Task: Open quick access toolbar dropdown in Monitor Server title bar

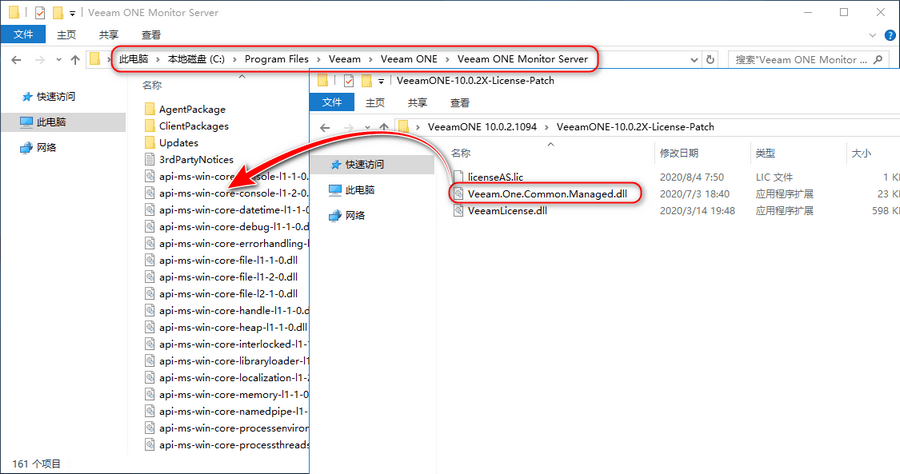Action: tap(72, 13)
